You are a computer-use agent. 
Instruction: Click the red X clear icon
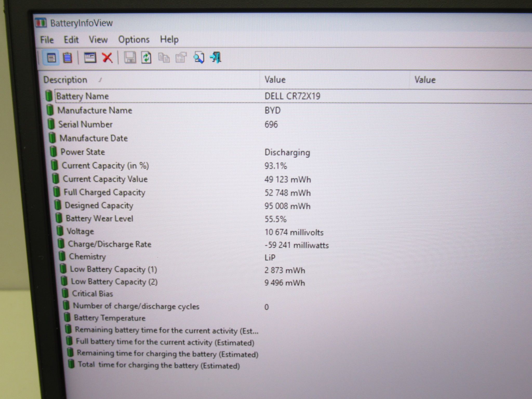(x=107, y=58)
